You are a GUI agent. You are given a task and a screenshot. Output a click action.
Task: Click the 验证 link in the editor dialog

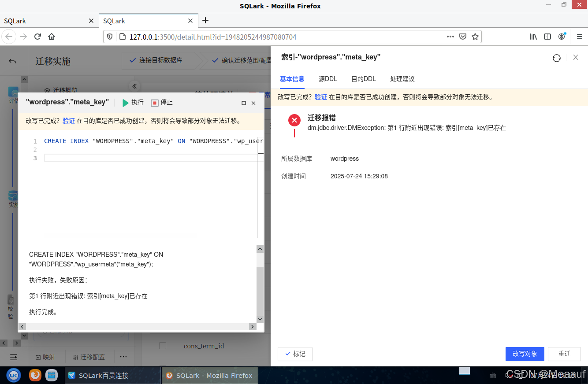[69, 121]
